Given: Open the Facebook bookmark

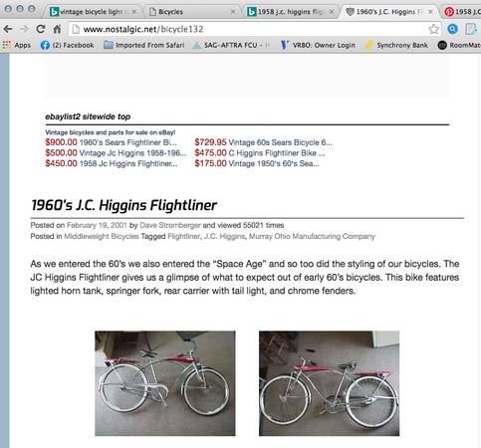Looking at the screenshot, I should click(67, 45).
